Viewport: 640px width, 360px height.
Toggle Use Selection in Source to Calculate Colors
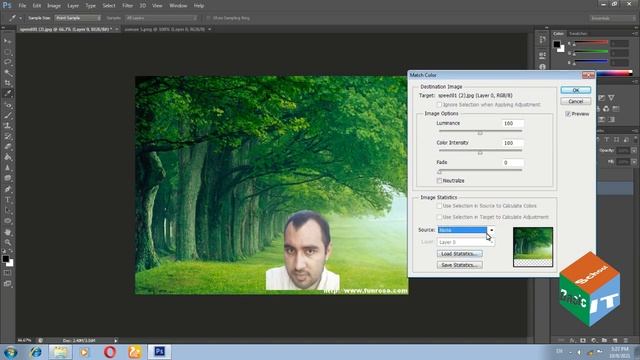pyautogui.click(x=440, y=206)
